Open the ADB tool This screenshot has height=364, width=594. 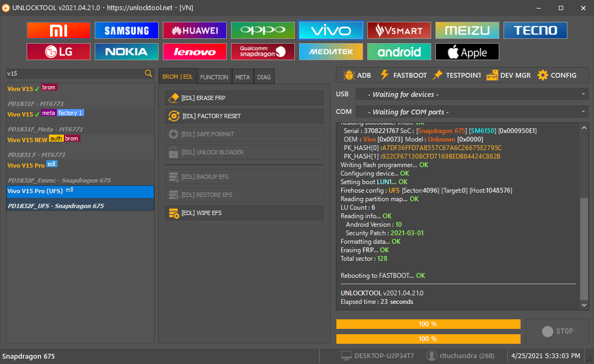click(x=357, y=76)
